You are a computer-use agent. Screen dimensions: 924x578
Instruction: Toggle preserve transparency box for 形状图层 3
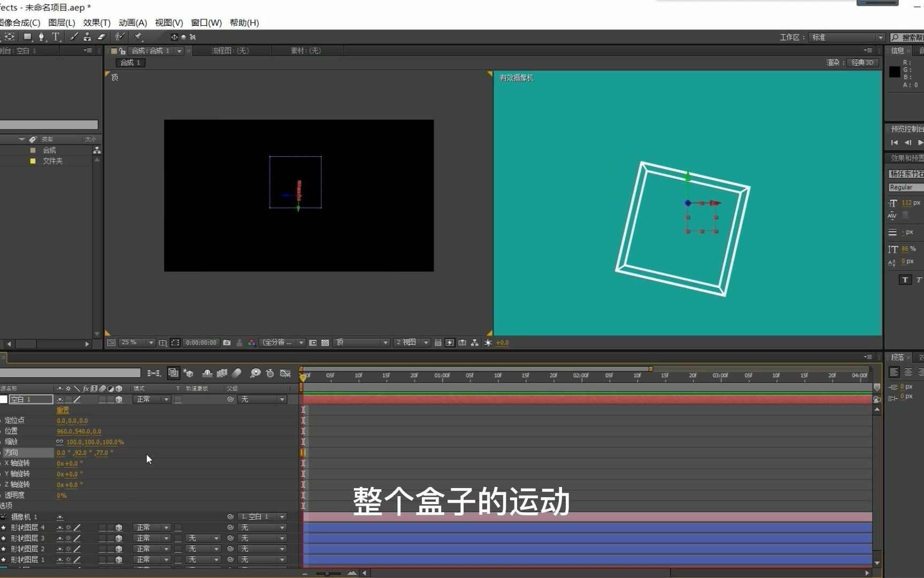coord(178,538)
